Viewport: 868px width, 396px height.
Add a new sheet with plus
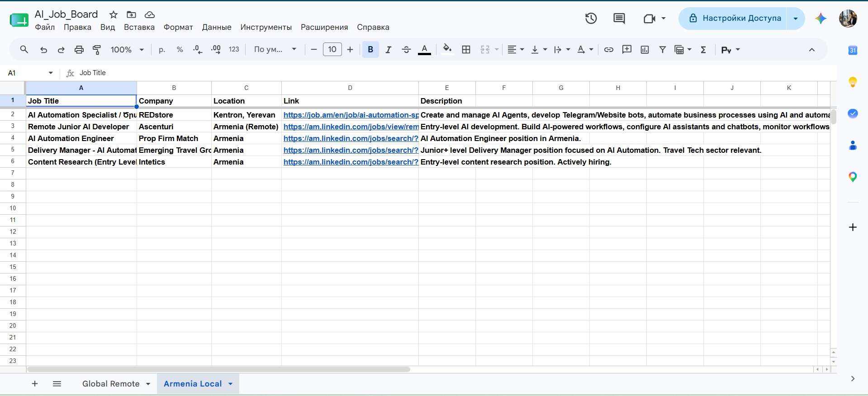pyautogui.click(x=35, y=384)
